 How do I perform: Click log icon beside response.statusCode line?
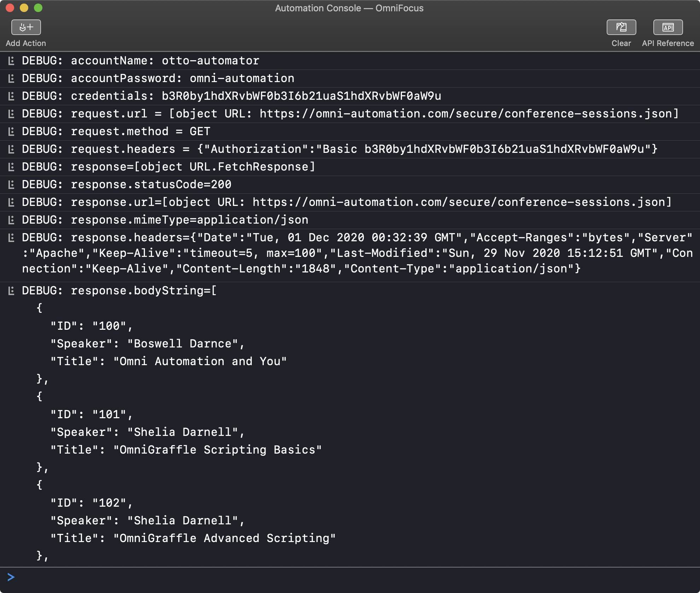11,185
